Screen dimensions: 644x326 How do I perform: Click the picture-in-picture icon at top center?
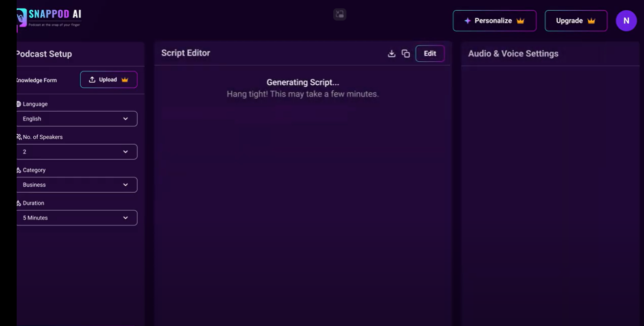point(340,14)
